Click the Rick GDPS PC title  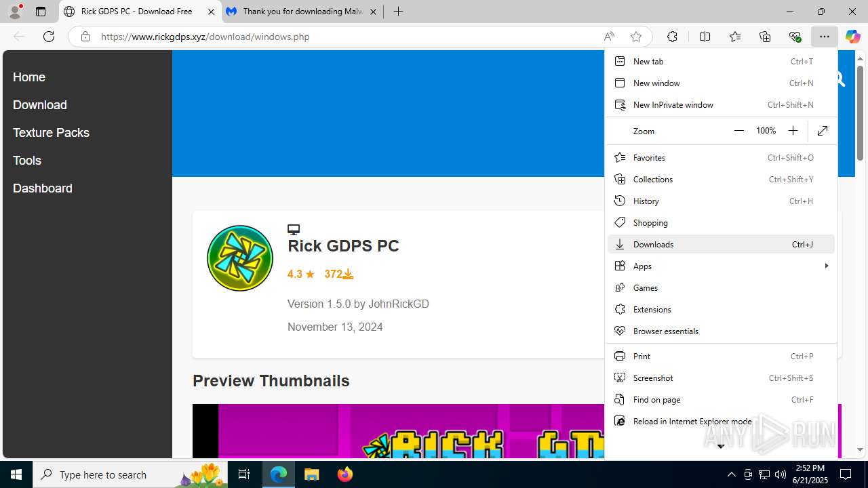pyautogui.click(x=343, y=245)
